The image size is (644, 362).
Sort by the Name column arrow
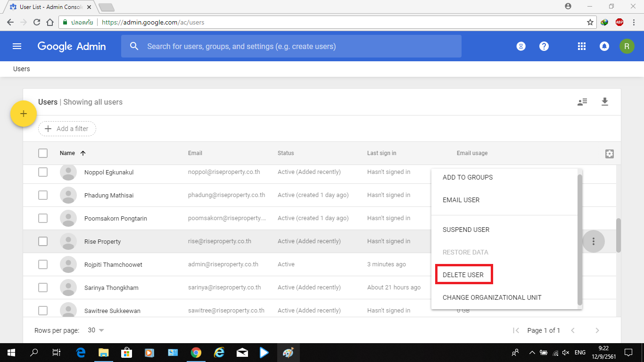pyautogui.click(x=83, y=153)
